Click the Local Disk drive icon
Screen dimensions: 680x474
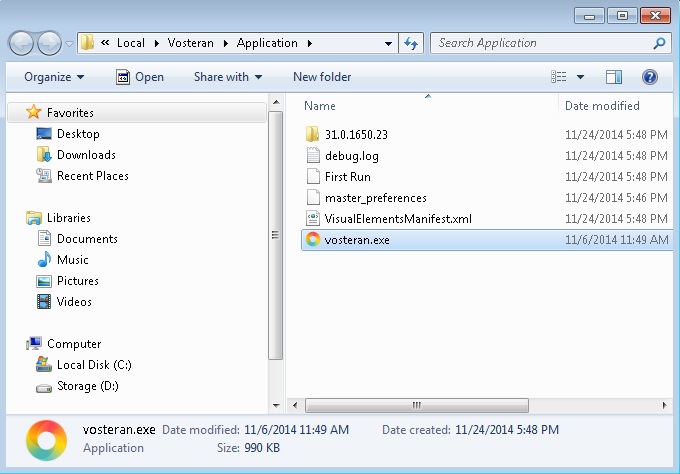[x=44, y=364]
